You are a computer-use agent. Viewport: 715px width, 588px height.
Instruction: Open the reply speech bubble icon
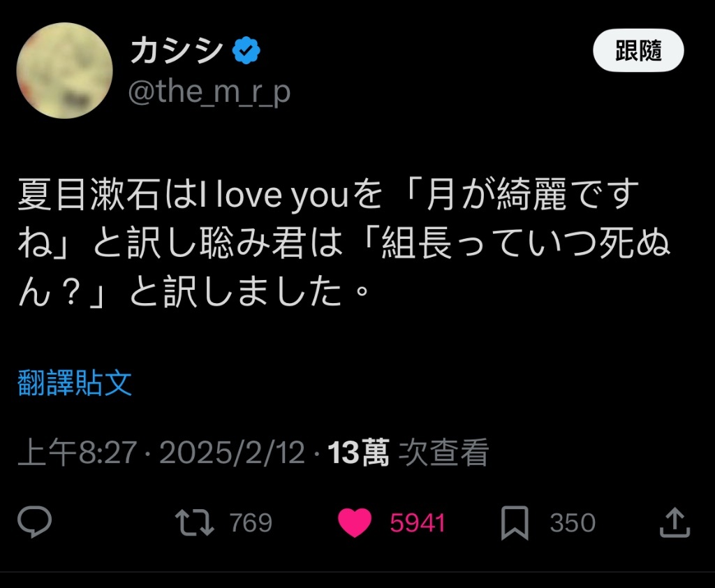pyautogui.click(x=35, y=522)
